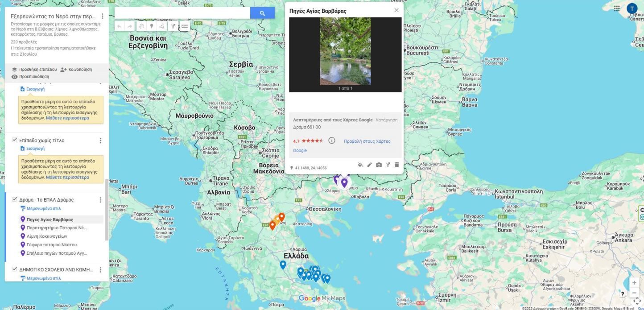The width and height of the screenshot is (644, 310).
Task: Click the blue search button
Action: point(262,13)
